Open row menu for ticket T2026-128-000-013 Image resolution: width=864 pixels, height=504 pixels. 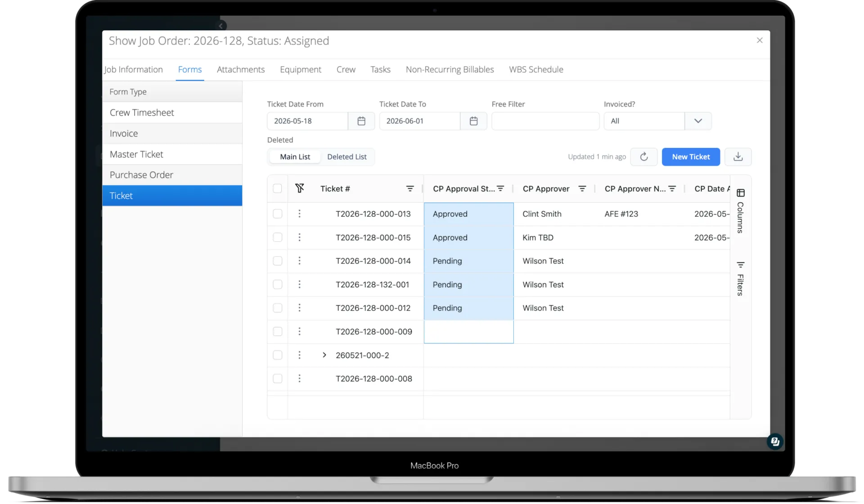299,214
